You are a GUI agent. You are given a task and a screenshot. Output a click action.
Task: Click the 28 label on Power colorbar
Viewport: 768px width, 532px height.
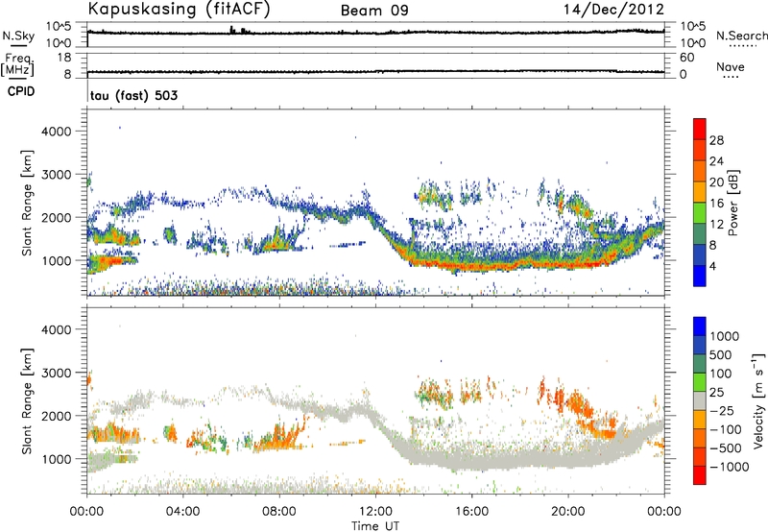pos(716,140)
